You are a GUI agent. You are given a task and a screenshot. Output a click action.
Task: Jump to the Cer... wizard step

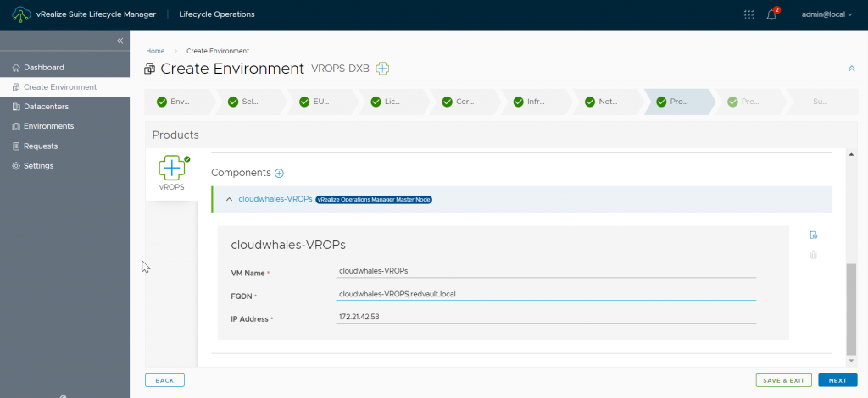[465, 102]
